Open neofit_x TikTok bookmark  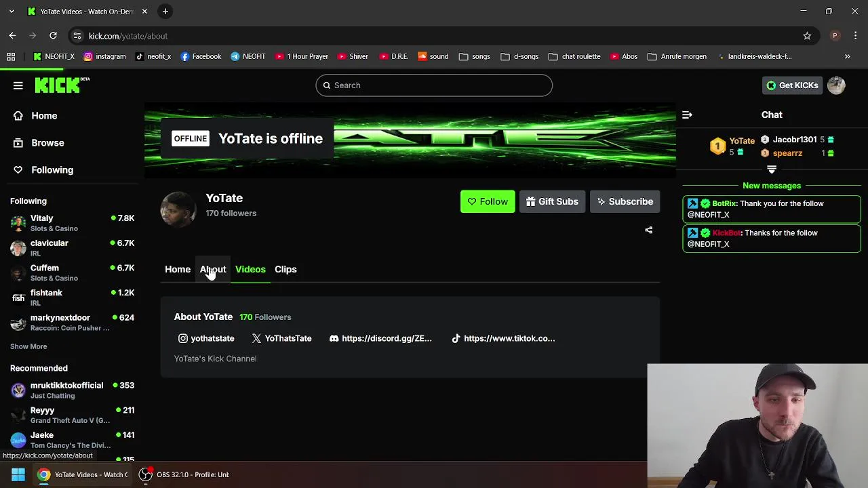tap(153, 56)
